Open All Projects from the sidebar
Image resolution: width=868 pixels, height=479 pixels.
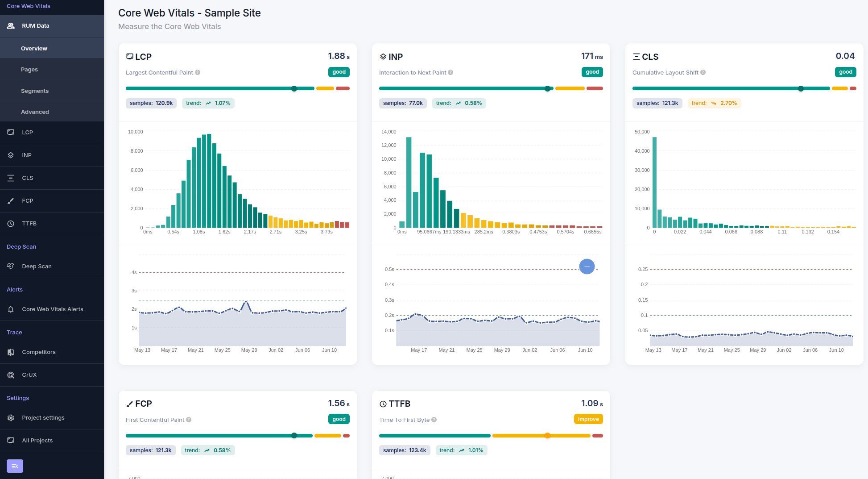37,441
